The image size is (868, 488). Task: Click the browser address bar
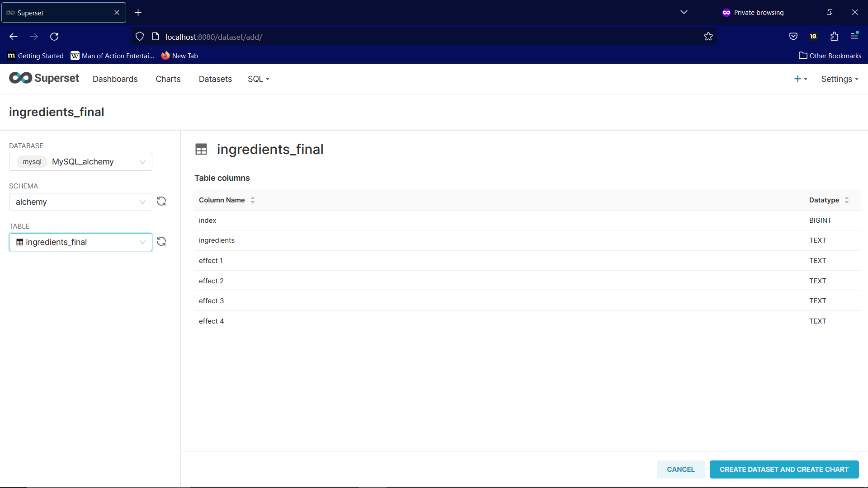coord(407,37)
